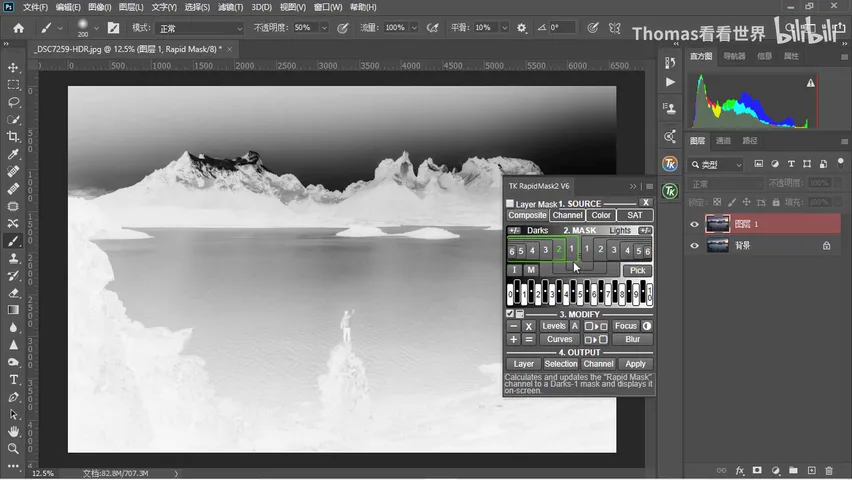
Task: Open the 文件(F) menu
Action: click(x=35, y=7)
